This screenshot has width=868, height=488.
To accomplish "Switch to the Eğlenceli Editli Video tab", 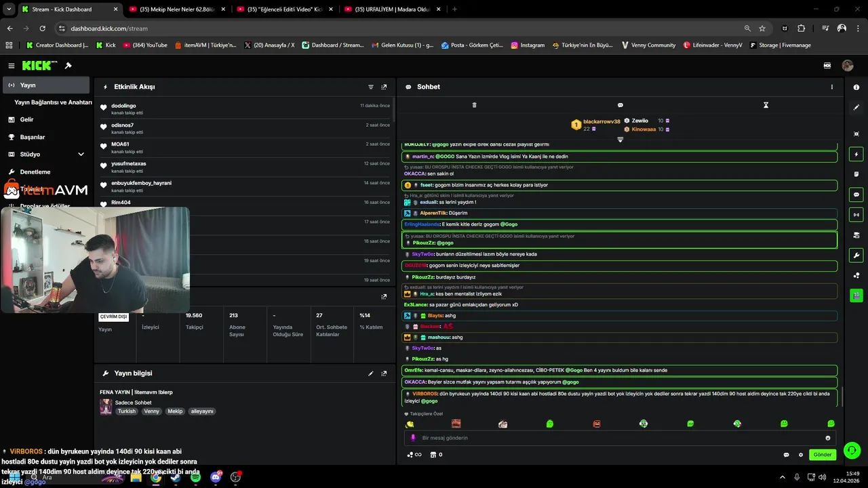I will (x=284, y=9).
